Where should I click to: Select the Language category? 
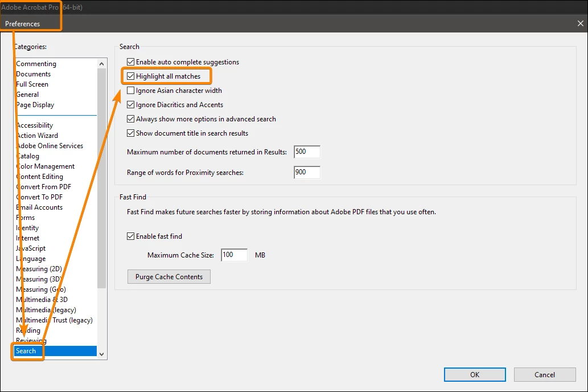(x=31, y=259)
